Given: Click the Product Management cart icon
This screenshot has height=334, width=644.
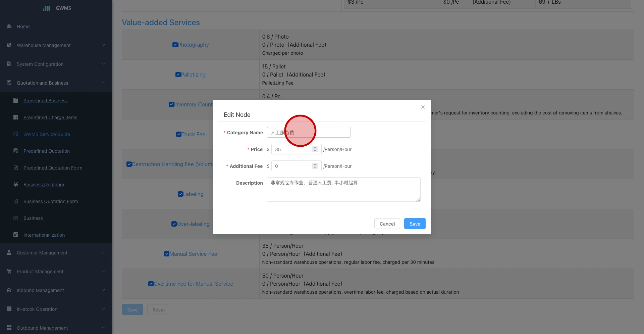Looking at the screenshot, I should [x=9, y=271].
